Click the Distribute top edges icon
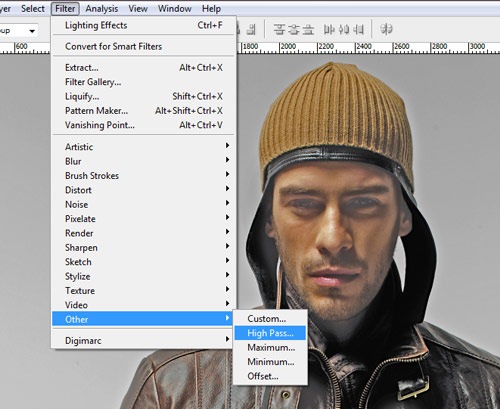The image size is (500, 409). coord(279,29)
